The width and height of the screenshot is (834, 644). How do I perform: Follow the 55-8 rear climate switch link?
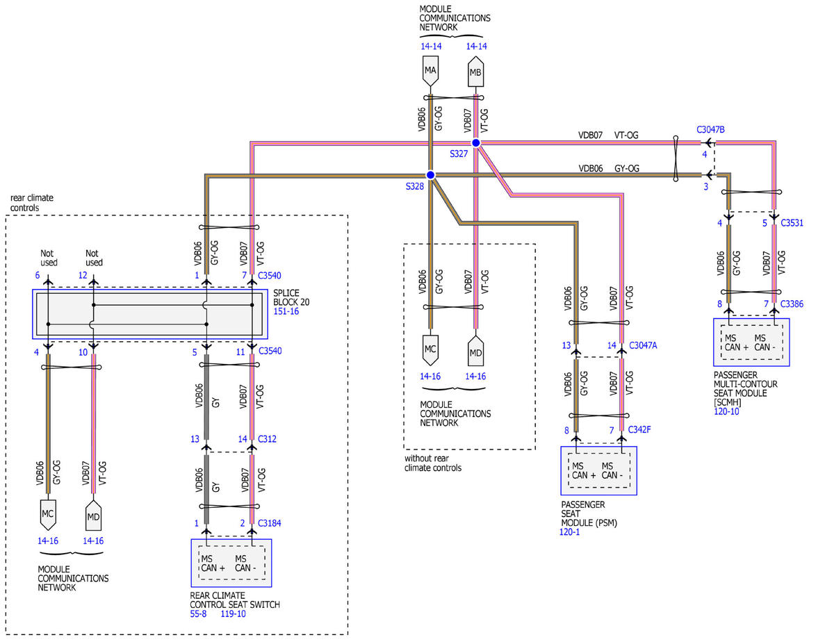point(198,614)
